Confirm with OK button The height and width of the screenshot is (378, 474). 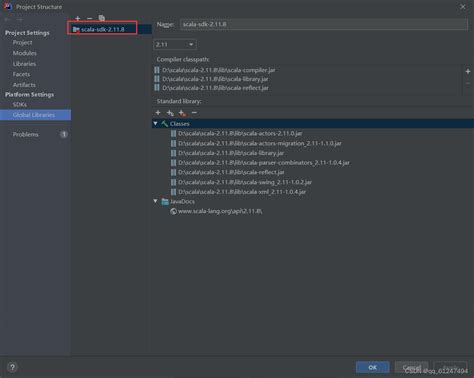372,367
